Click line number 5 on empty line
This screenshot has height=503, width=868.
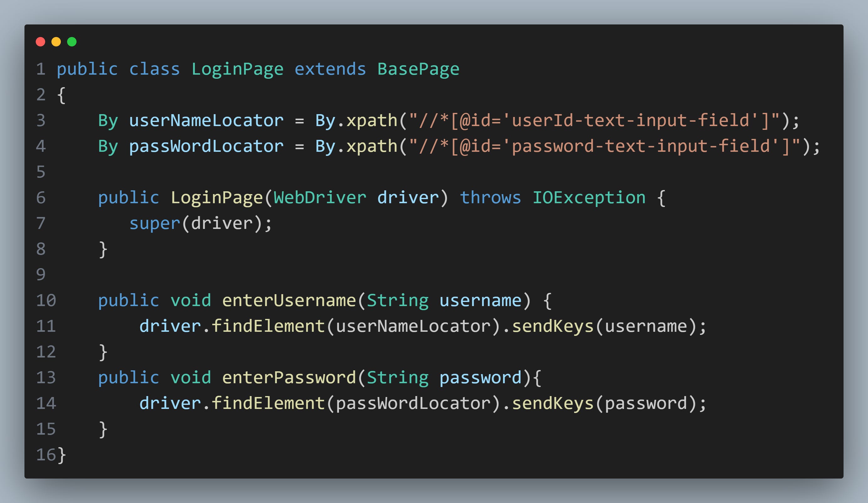tap(41, 172)
